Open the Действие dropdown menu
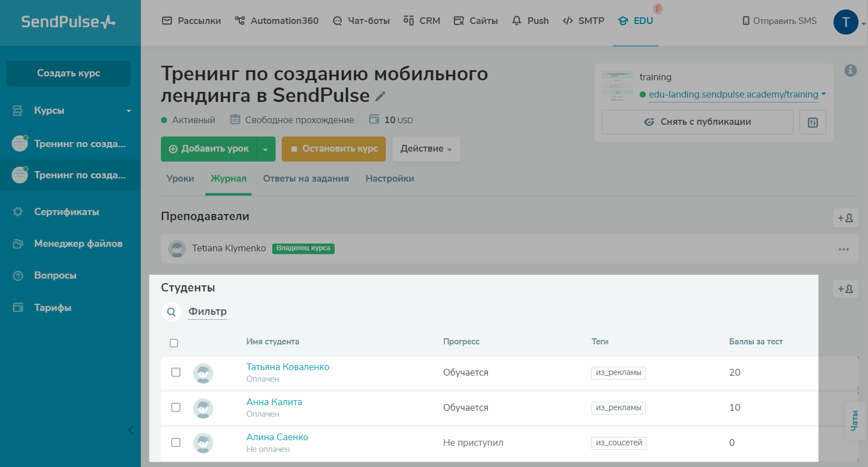 click(x=426, y=149)
